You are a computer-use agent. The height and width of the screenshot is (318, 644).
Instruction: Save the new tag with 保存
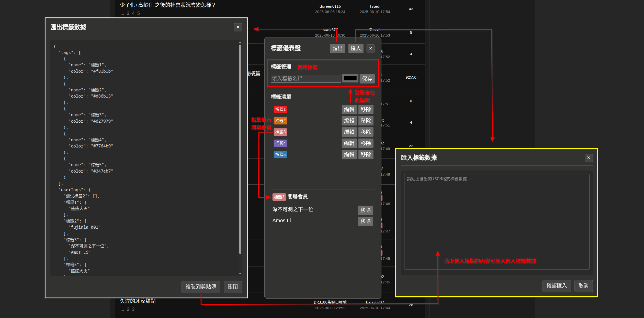click(367, 79)
